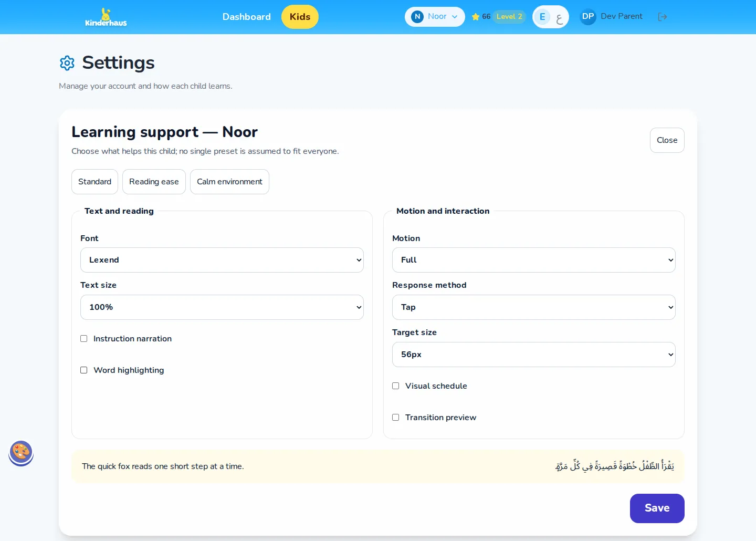Enable Visual schedule checkbox
Image resolution: width=756 pixels, height=541 pixels.
[395, 386]
